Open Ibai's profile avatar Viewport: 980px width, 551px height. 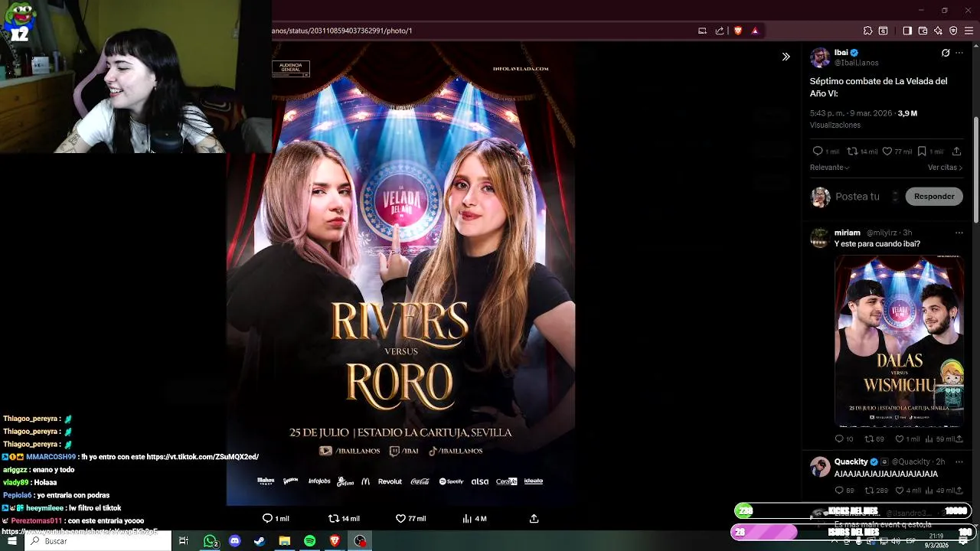(x=820, y=57)
